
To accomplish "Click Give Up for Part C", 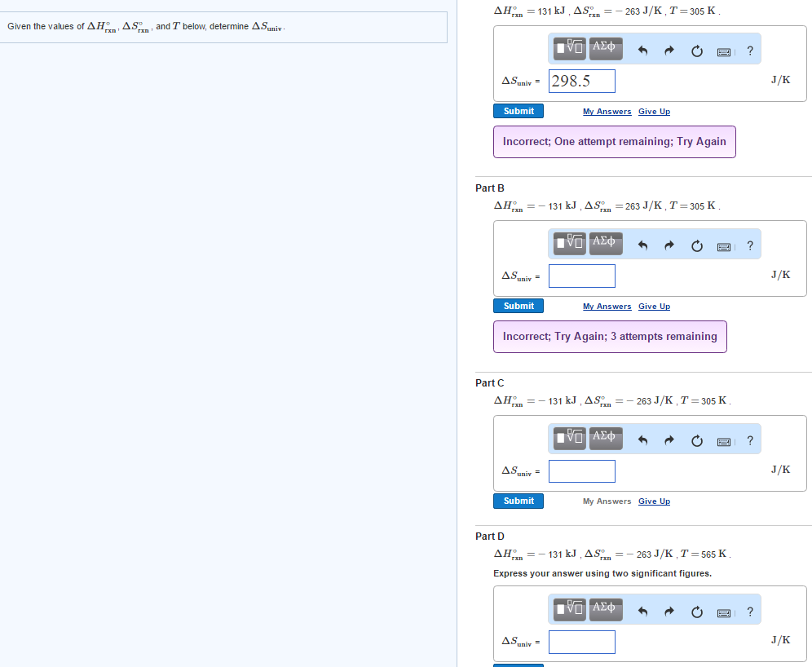I will [x=654, y=501].
